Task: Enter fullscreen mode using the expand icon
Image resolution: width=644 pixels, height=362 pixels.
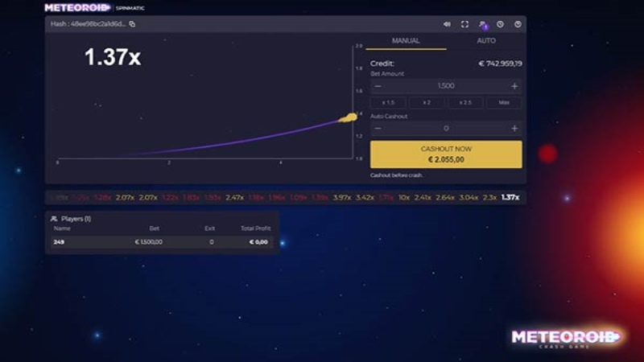Action: click(464, 24)
